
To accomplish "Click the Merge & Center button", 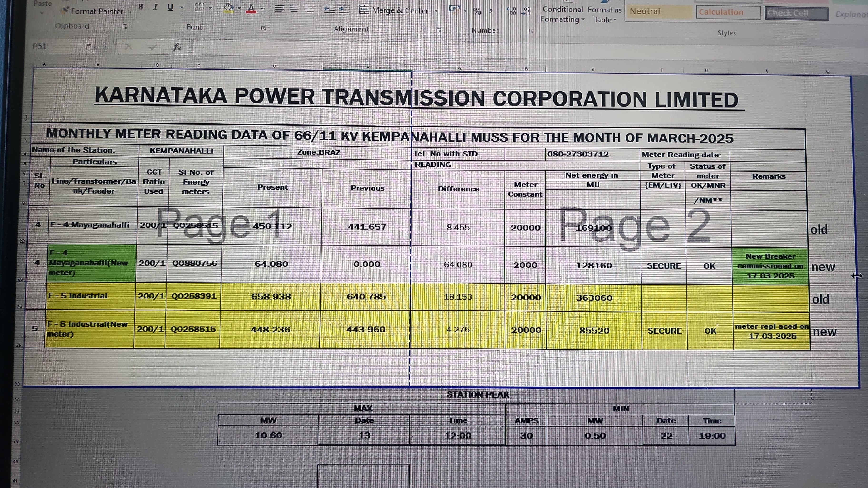I will coord(394,10).
